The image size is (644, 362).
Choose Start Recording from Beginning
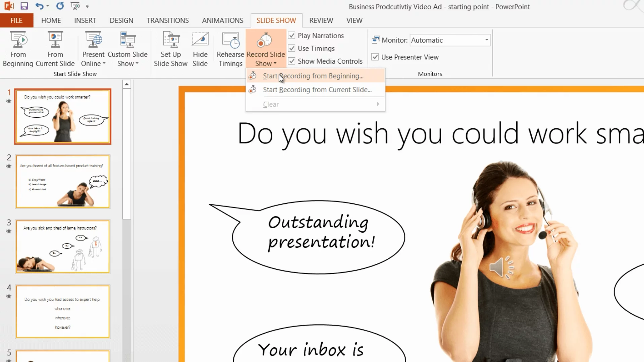[313, 76]
